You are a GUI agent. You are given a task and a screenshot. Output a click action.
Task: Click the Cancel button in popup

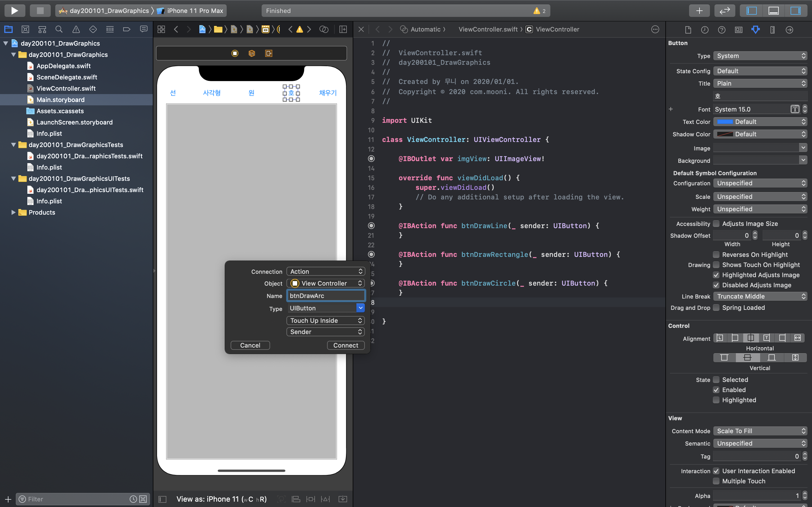click(x=250, y=345)
